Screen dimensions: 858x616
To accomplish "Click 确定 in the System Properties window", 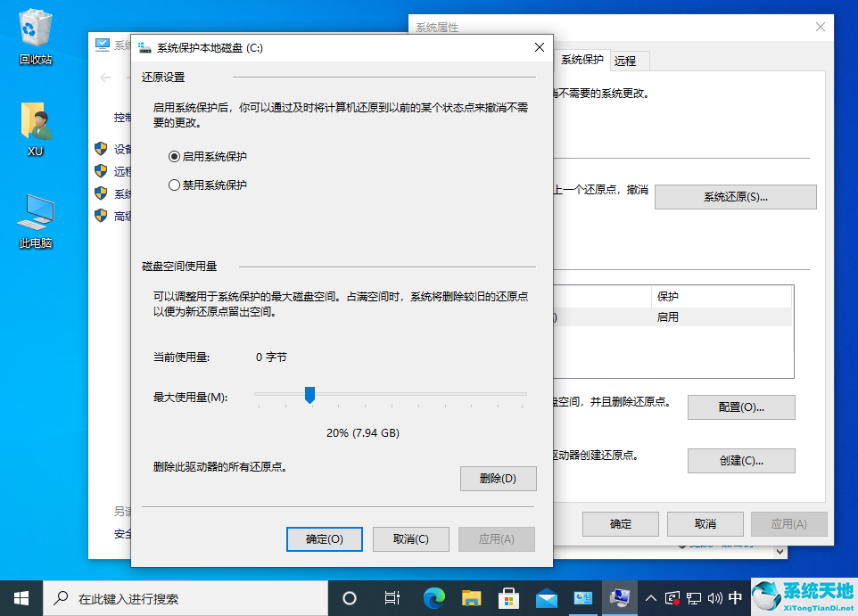I will tap(621, 524).
